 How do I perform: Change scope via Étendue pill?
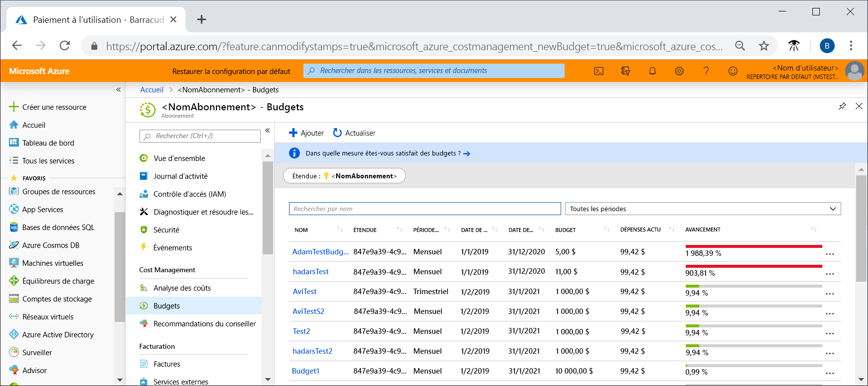(x=344, y=176)
